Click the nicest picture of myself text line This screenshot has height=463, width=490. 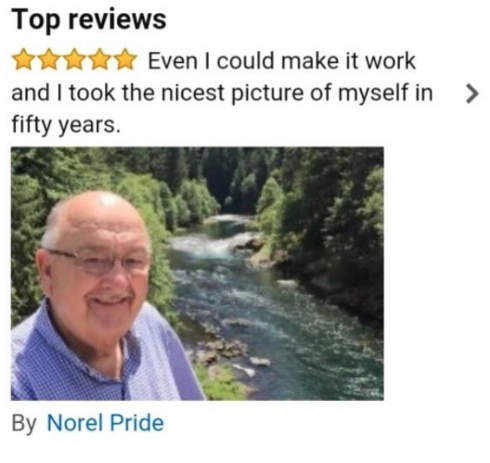[x=222, y=93]
